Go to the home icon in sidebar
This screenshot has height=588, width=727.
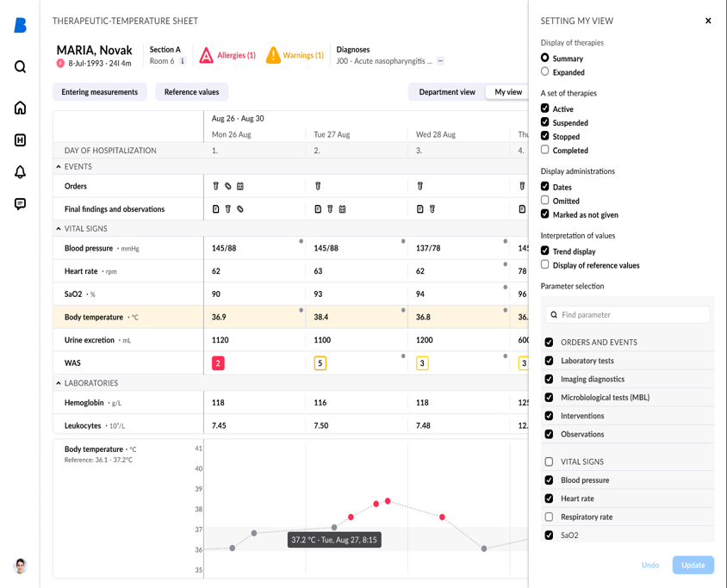[20, 108]
